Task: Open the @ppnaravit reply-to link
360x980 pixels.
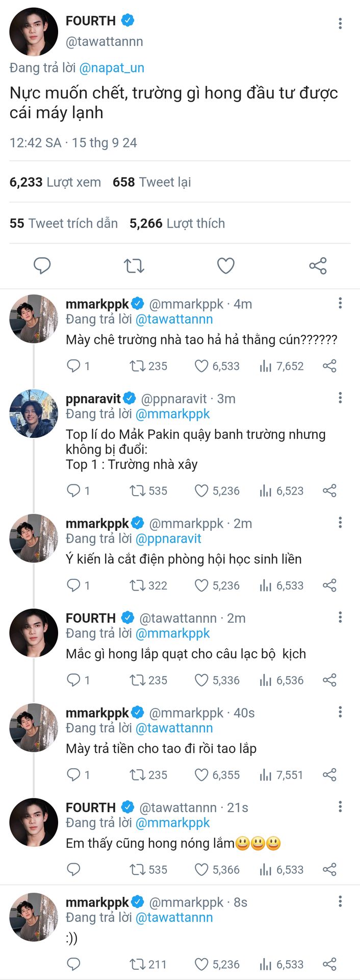Action: (x=168, y=538)
